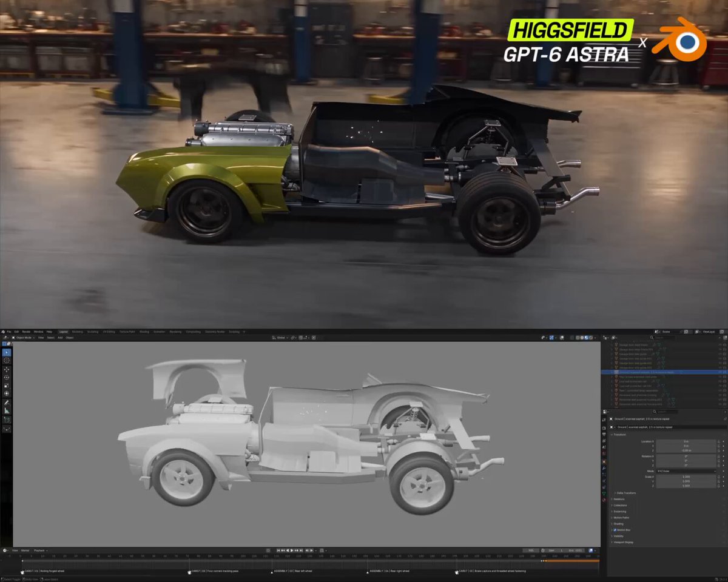Viewport: 728px width, 582px height.
Task: Open the Global transform orientation dropdown
Action: click(x=280, y=338)
